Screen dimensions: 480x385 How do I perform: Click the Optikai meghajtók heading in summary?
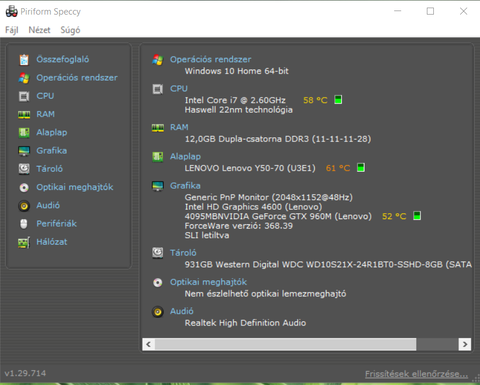coord(209,282)
